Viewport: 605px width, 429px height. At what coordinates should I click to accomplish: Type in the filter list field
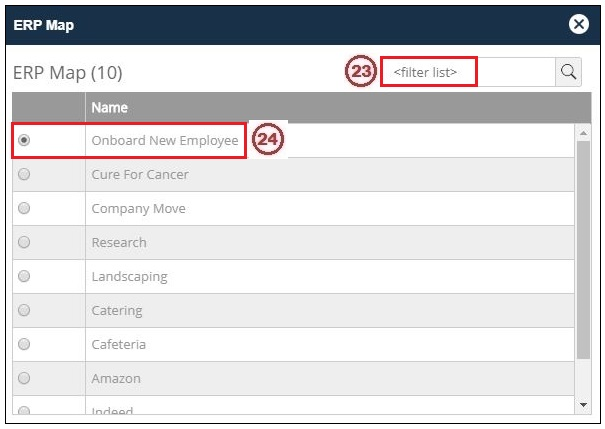pyautogui.click(x=468, y=72)
